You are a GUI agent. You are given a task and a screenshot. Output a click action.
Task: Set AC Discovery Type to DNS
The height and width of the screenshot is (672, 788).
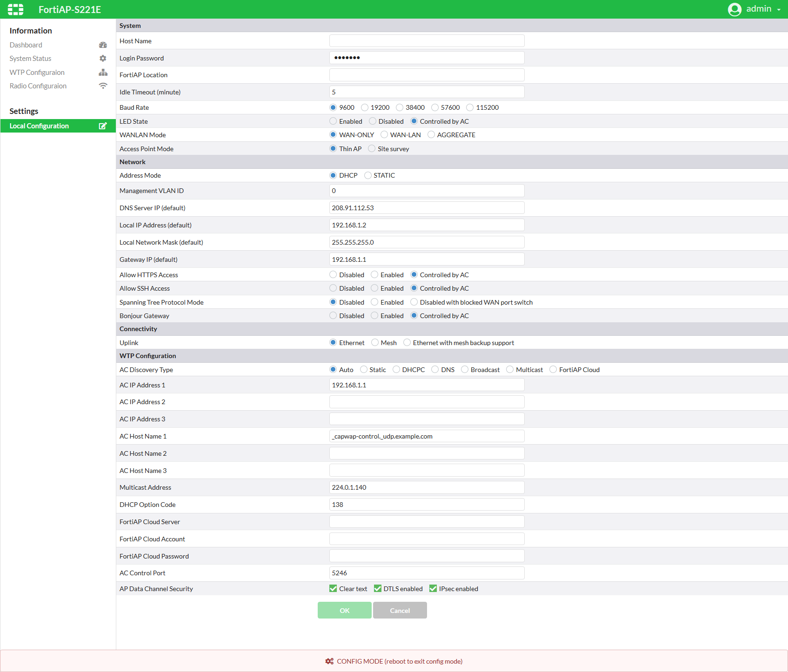coord(435,370)
